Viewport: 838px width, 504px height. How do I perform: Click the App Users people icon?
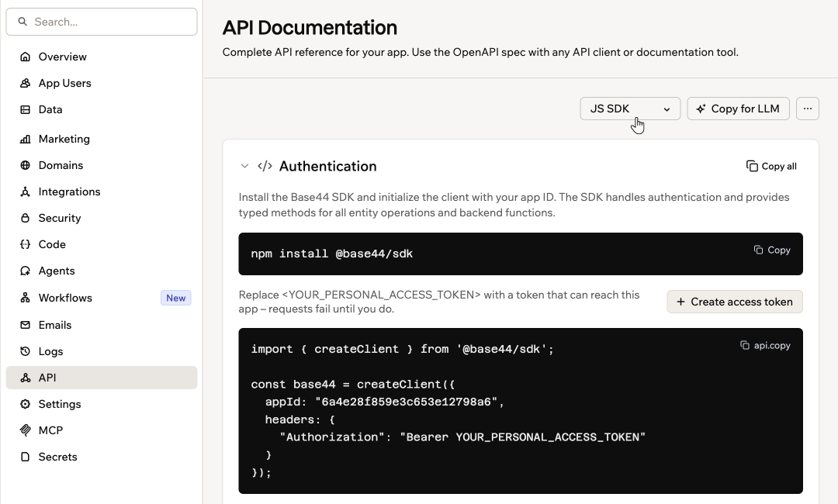click(25, 83)
